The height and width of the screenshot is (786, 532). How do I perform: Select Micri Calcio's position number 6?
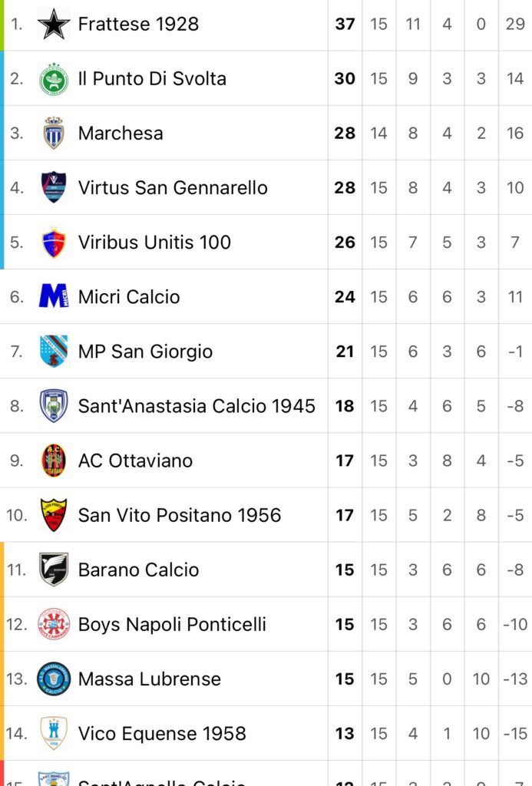tap(17, 297)
